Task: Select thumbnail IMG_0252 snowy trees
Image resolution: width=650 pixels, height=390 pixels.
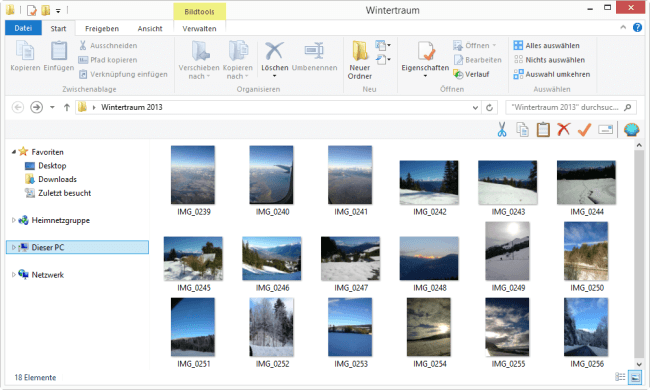Action: coord(272,327)
